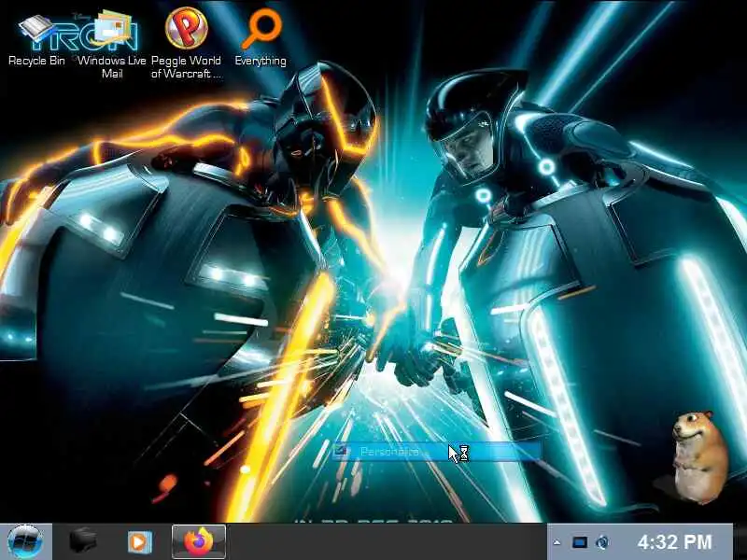Open the Everything search desktop shortcut
The width and height of the screenshot is (747, 560).
coord(261,38)
